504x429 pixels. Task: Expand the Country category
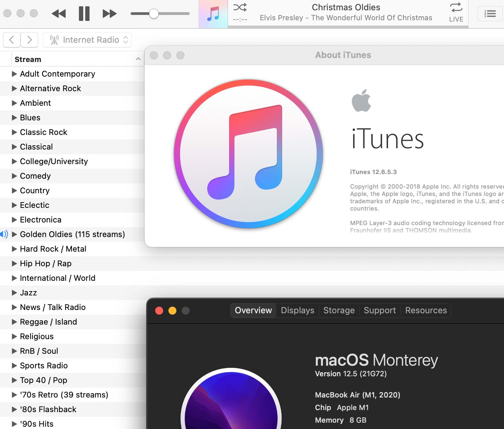click(14, 191)
